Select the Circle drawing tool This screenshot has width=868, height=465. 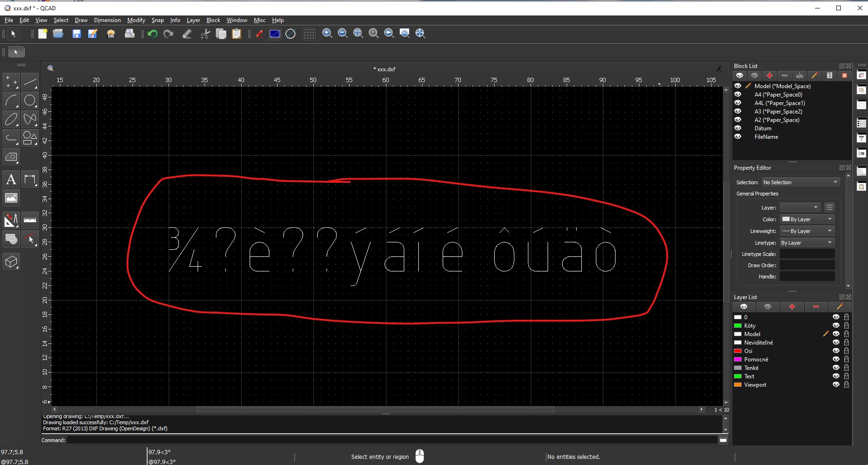[x=30, y=101]
